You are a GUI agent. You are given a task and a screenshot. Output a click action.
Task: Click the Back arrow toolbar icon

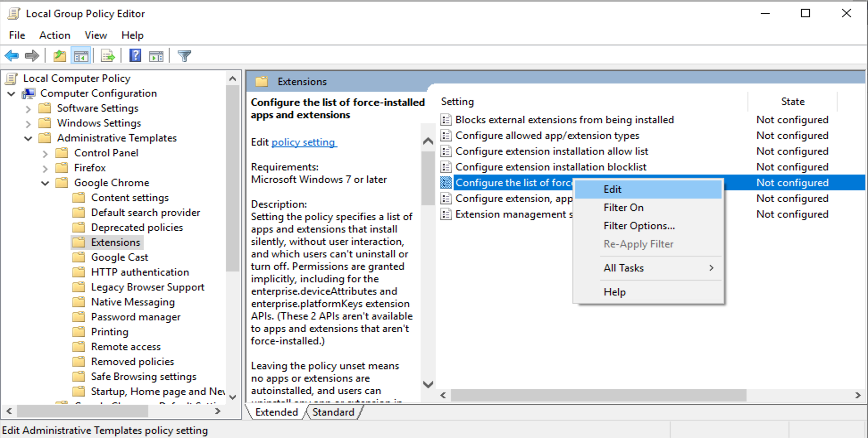12,56
